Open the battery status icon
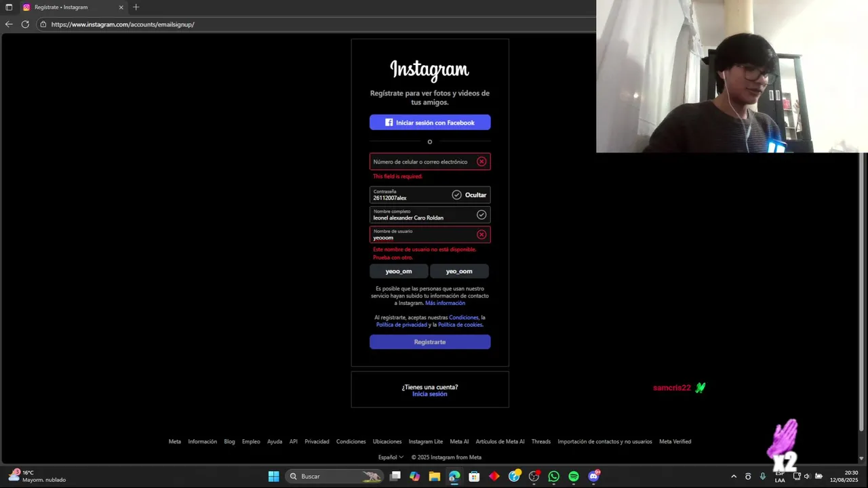The image size is (868, 488). point(818,476)
